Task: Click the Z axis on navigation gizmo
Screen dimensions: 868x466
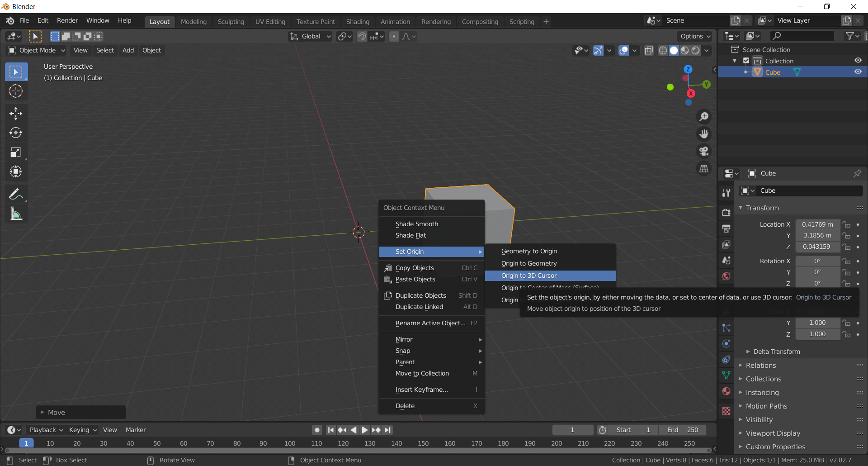Action: pyautogui.click(x=688, y=69)
